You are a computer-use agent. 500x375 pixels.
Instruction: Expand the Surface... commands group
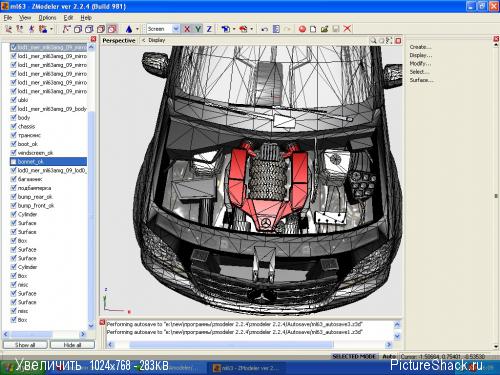tap(421, 80)
